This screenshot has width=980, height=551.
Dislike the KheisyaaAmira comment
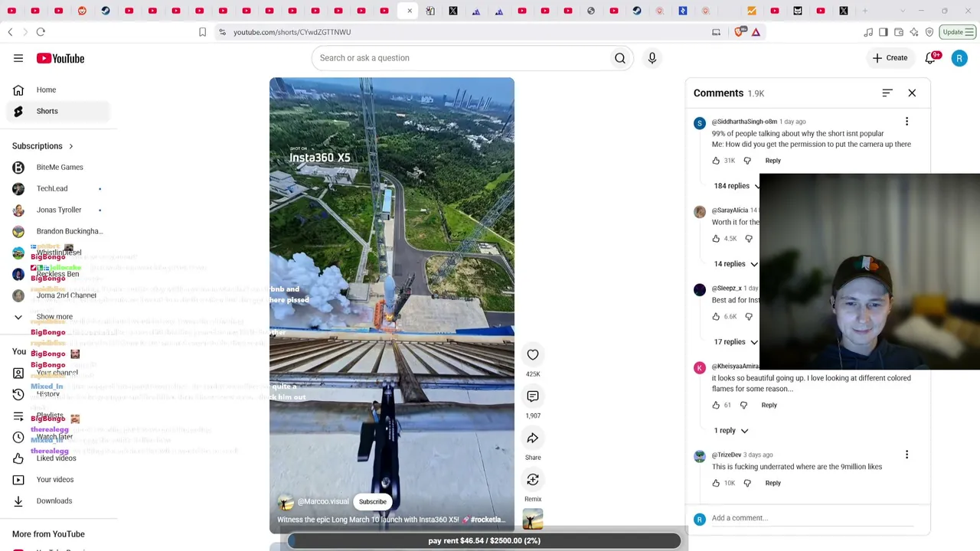(743, 405)
